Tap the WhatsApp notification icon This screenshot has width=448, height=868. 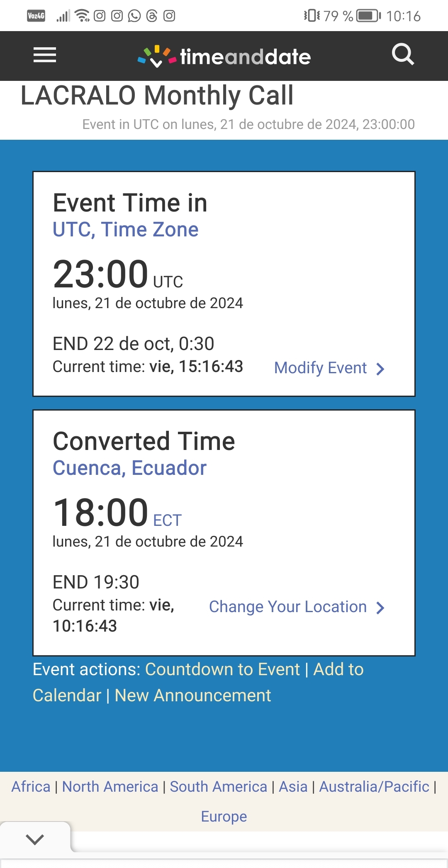point(134,16)
